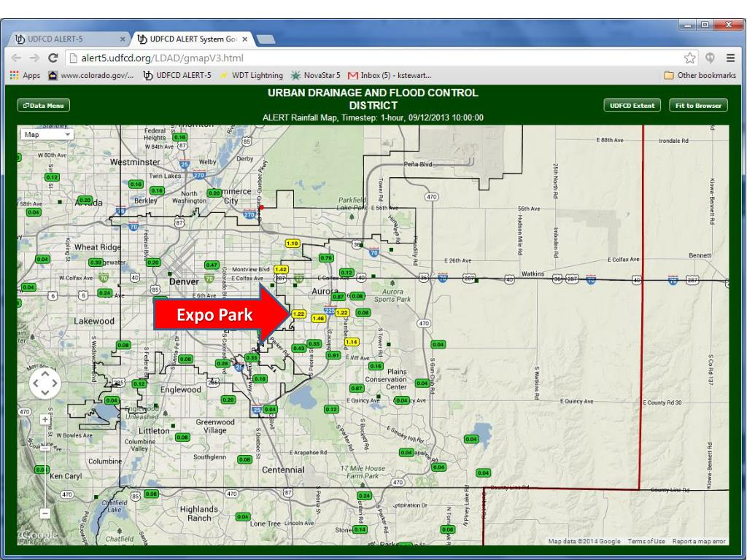Screen dimensions: 747x560
Task: Reload the page with refresh icon
Action: (x=53, y=58)
